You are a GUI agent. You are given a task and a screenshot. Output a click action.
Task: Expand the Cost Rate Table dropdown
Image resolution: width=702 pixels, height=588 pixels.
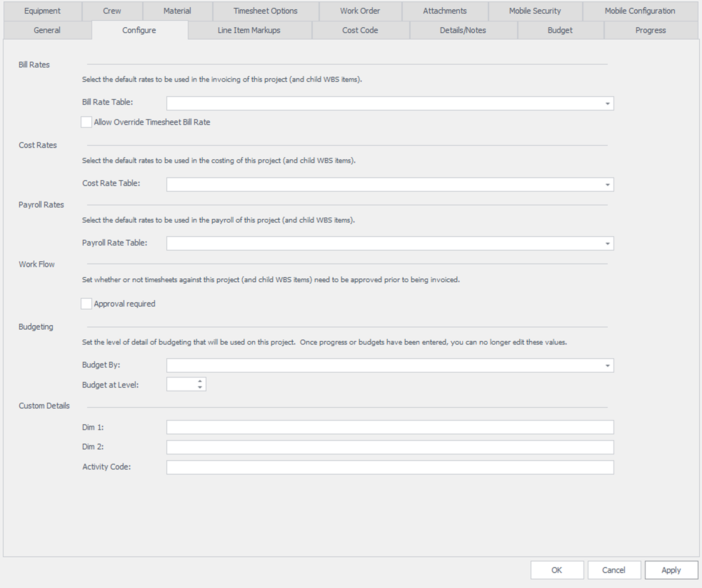pyautogui.click(x=607, y=185)
